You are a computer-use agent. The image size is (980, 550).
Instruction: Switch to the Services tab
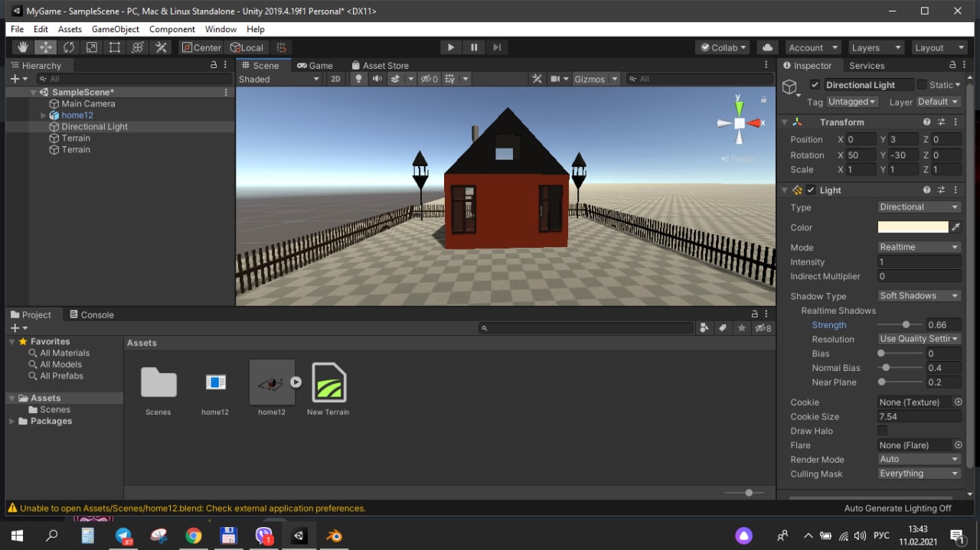click(x=867, y=65)
